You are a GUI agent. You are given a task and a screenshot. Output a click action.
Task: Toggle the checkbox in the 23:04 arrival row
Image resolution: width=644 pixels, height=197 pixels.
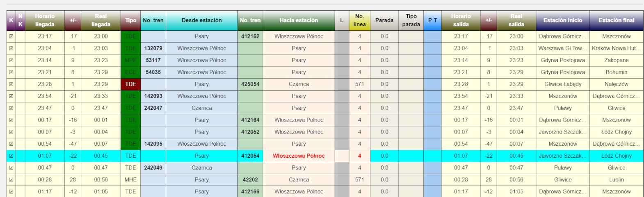tap(11, 48)
